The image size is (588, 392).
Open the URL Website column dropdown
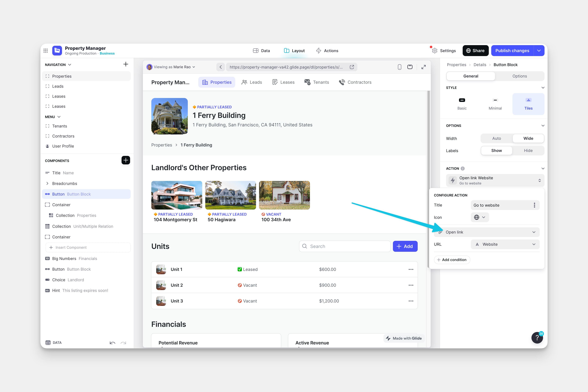point(505,244)
